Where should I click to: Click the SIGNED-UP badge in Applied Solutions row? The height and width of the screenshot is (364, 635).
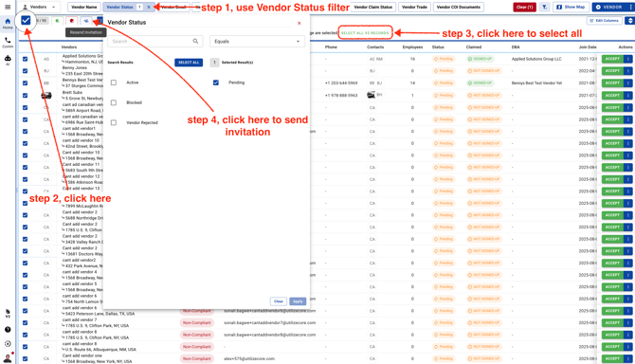tap(481, 59)
